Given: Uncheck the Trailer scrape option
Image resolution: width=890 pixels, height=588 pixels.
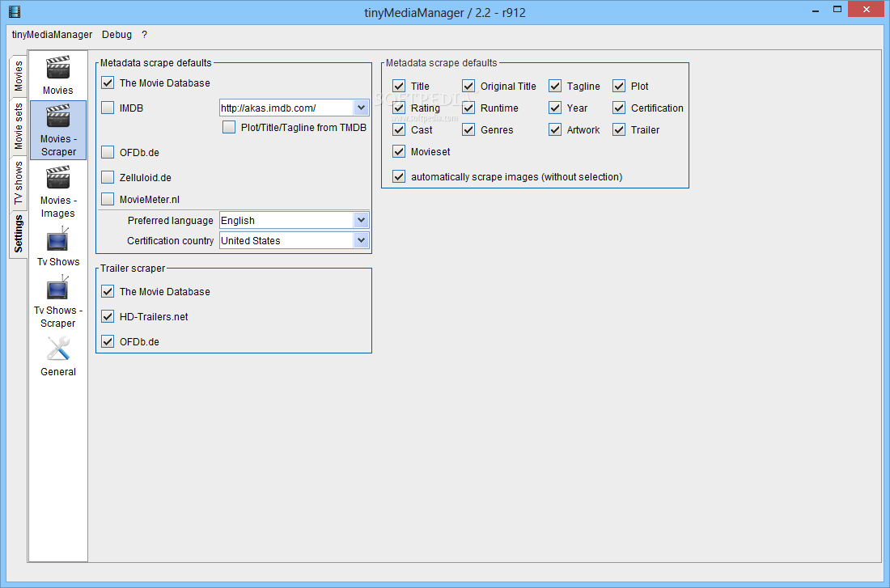Looking at the screenshot, I should point(619,130).
